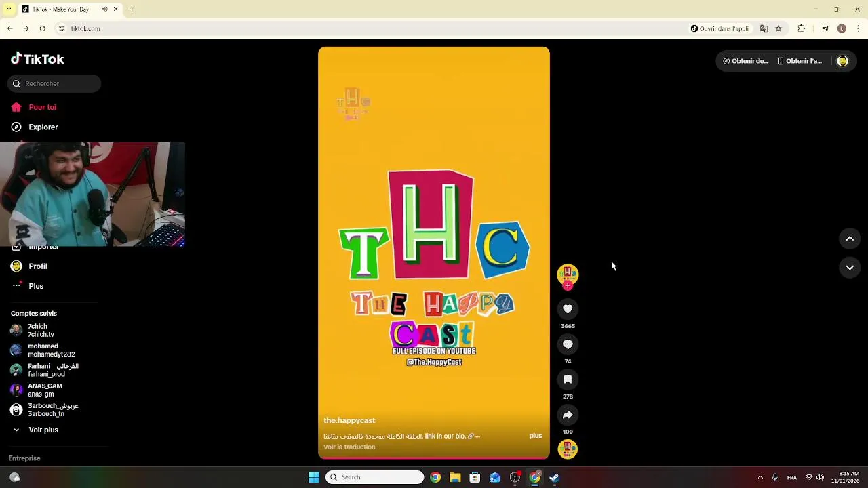Open followed account mohamedyt282
This screenshot has width=868, height=488.
click(x=44, y=350)
